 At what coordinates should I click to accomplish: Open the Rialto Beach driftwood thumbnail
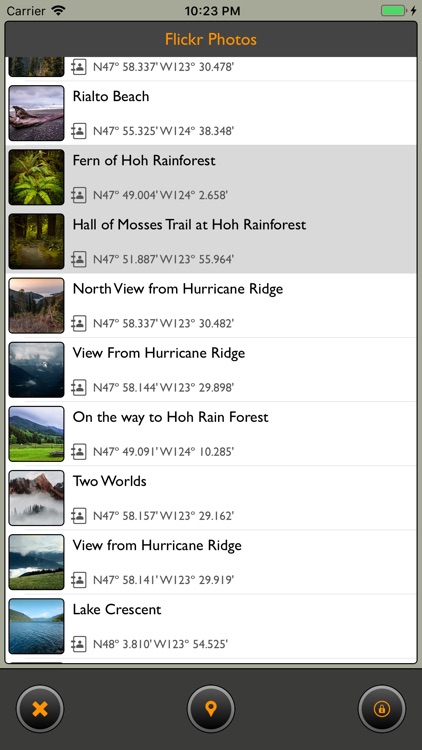(x=36, y=113)
